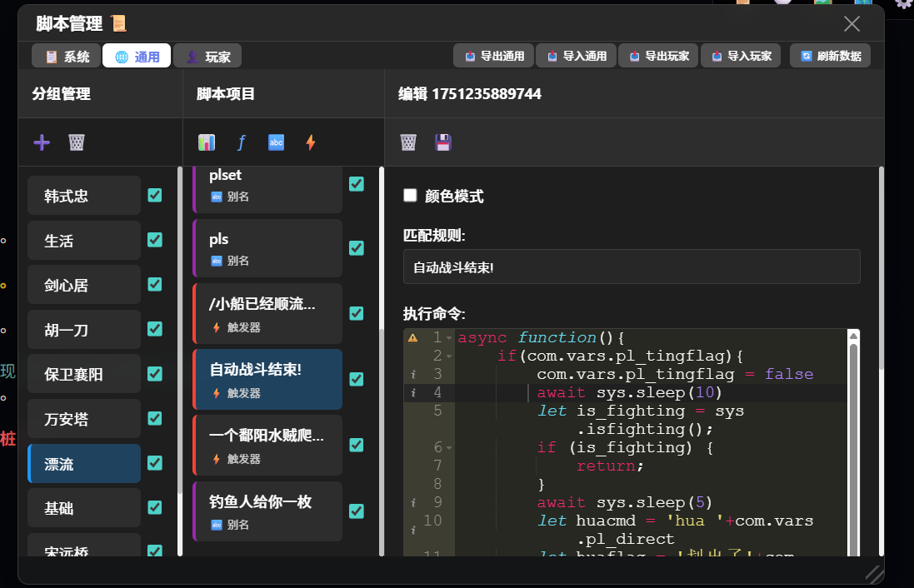The width and height of the screenshot is (914, 588).
Task: Toggle checkbox for script 自动战斗结束!
Action: 356,380
